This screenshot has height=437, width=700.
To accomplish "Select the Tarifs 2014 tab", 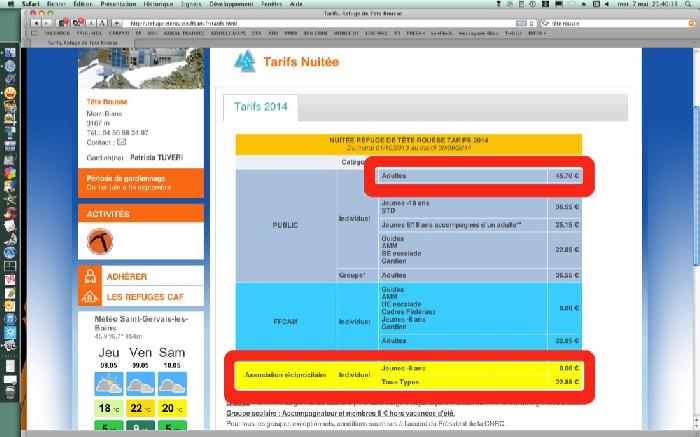I will [x=261, y=107].
